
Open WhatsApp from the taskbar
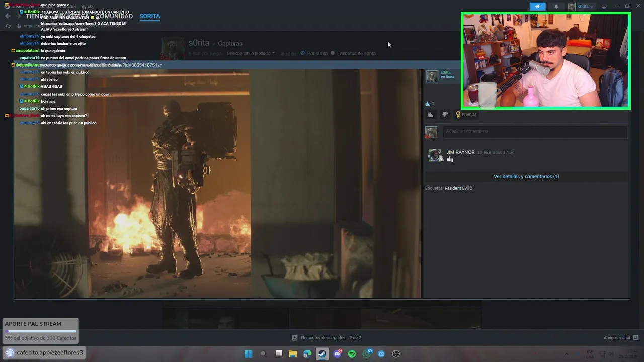click(x=367, y=354)
